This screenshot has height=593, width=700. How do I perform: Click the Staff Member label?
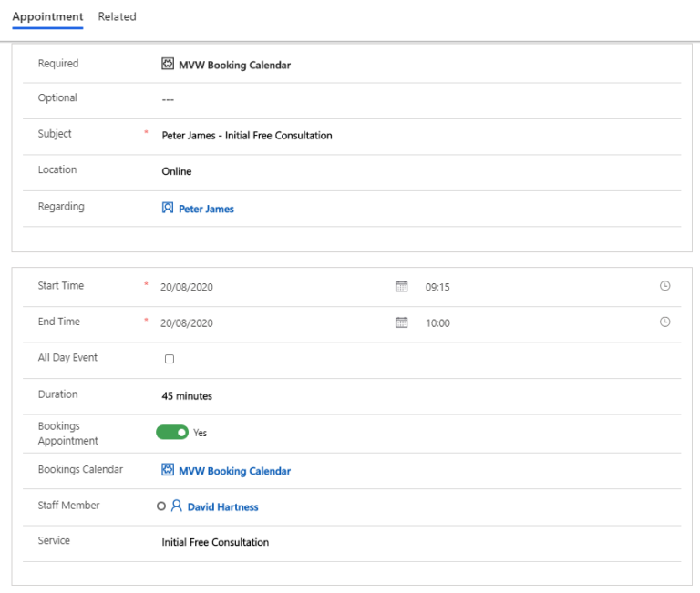click(x=68, y=506)
